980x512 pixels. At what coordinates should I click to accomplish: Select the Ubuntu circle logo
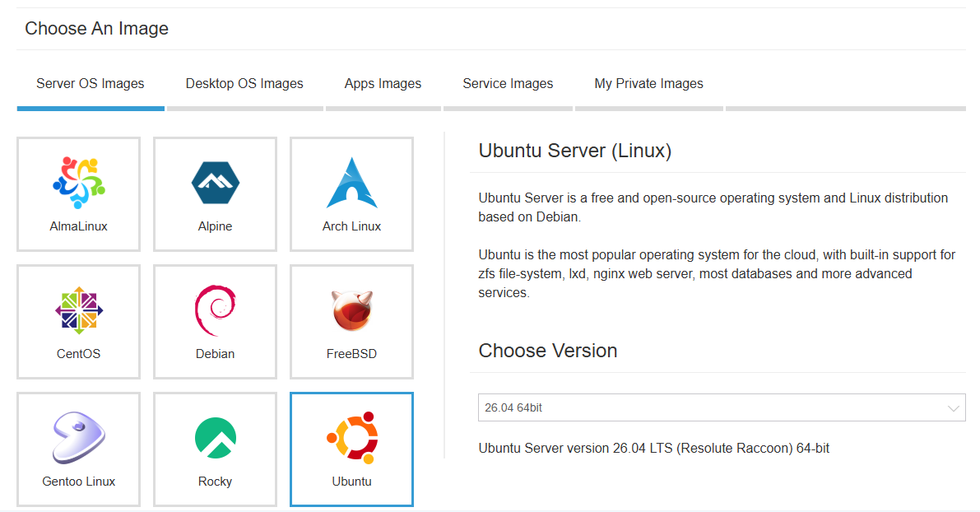pos(352,438)
